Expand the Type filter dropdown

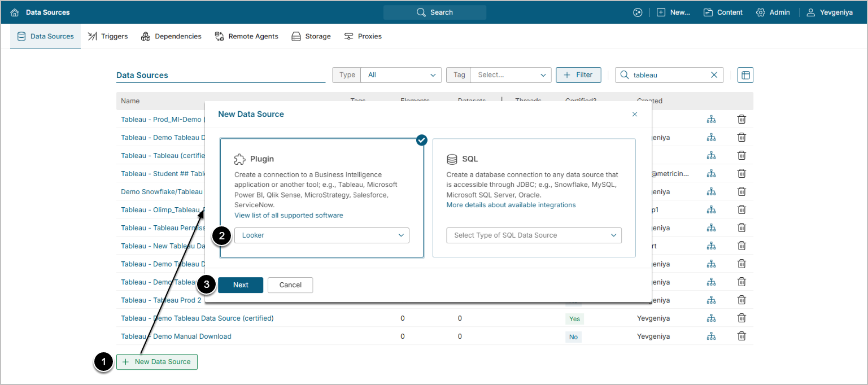400,75
